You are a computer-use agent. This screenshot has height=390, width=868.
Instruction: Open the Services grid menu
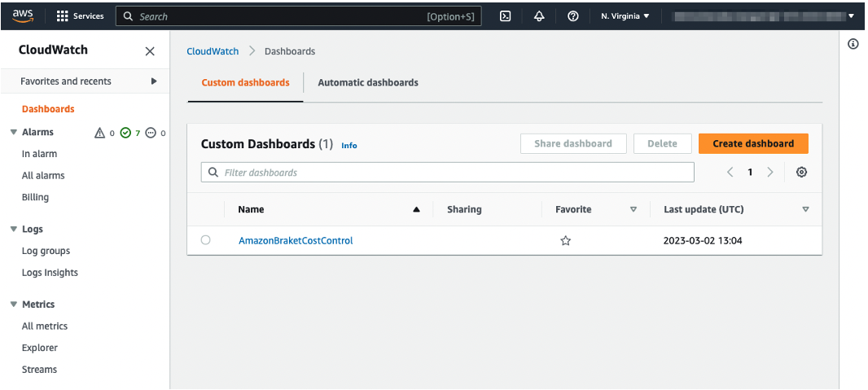(x=81, y=16)
